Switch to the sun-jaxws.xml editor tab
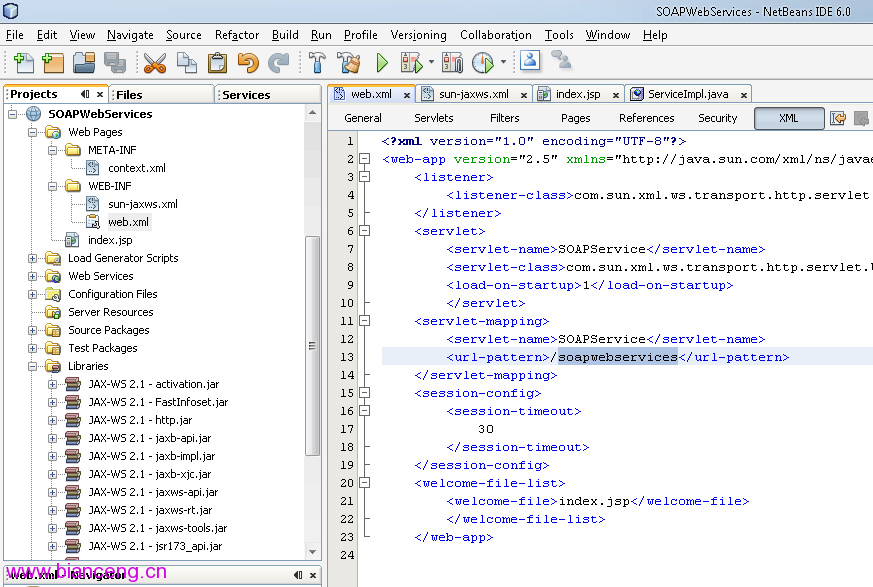This screenshot has width=873, height=587. click(x=474, y=94)
